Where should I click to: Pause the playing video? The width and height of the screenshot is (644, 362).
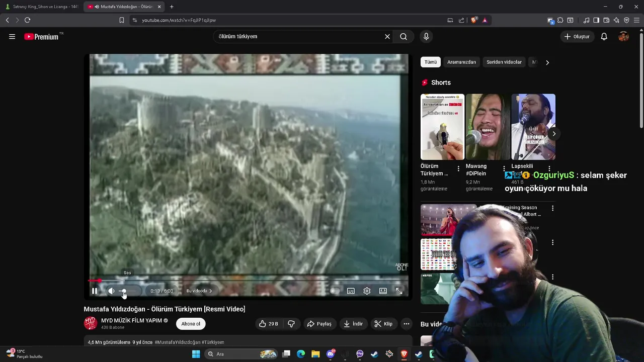click(94, 291)
